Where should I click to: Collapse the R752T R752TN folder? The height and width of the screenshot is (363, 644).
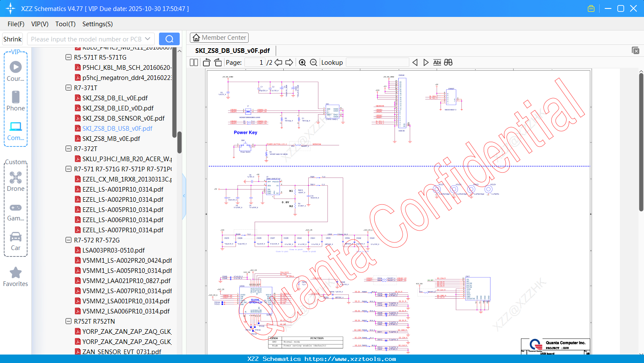[69, 321]
